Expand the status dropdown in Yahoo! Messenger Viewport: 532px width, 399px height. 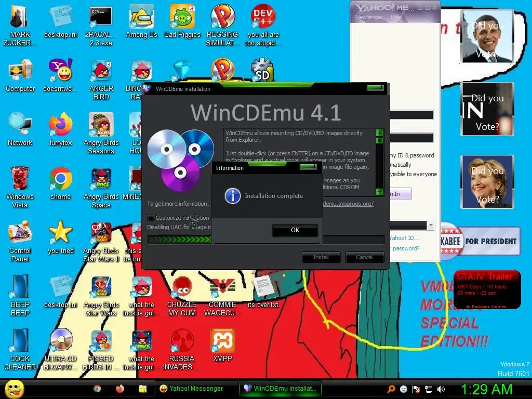point(431,225)
